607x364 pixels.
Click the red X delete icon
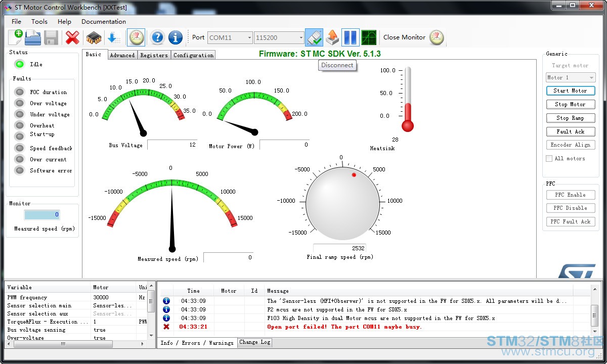coord(73,37)
